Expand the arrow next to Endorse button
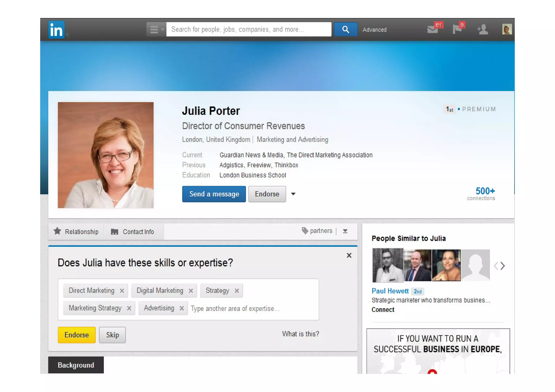Image resolution: width=555 pixels, height=392 pixels. [x=293, y=194]
